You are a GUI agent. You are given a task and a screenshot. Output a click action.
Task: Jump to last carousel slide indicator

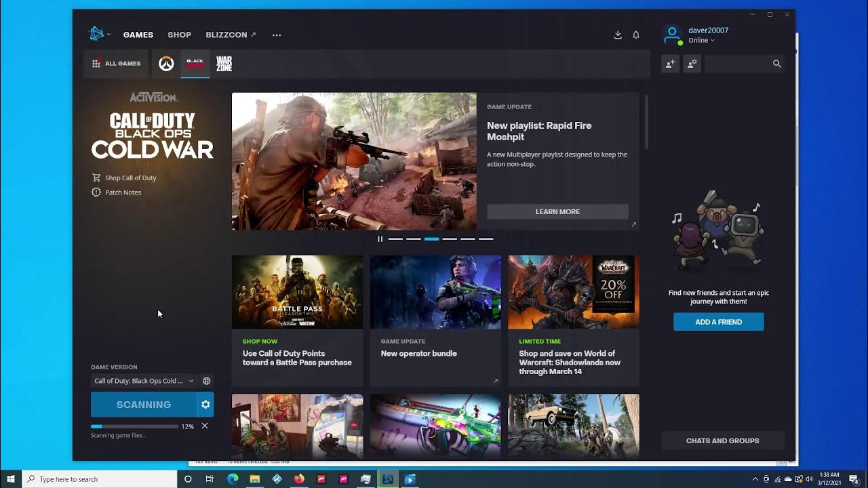pyautogui.click(x=486, y=239)
